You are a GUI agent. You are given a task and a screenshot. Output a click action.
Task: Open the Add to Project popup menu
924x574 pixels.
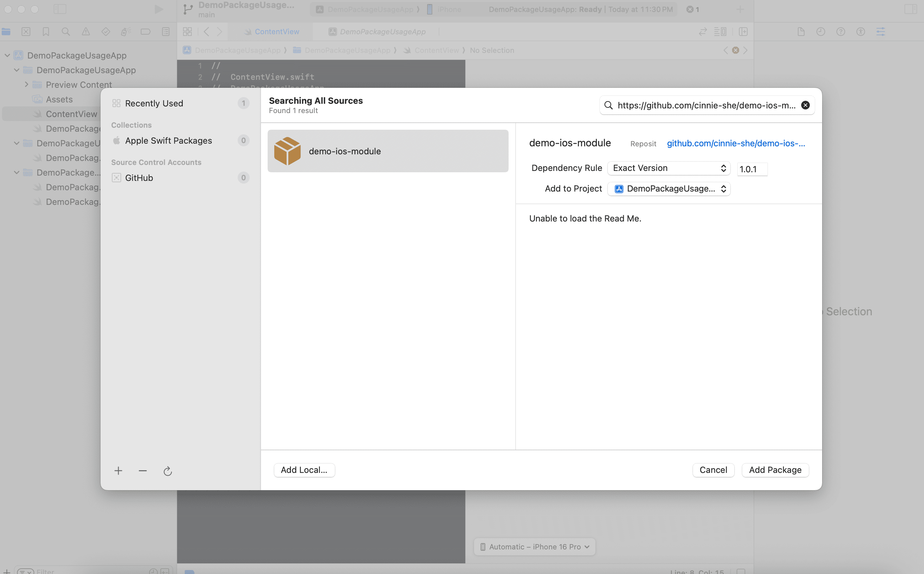pos(669,189)
